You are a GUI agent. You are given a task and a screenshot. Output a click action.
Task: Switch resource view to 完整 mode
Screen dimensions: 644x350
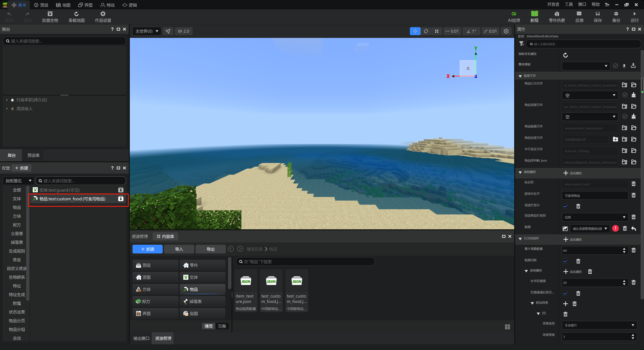tap(222, 326)
